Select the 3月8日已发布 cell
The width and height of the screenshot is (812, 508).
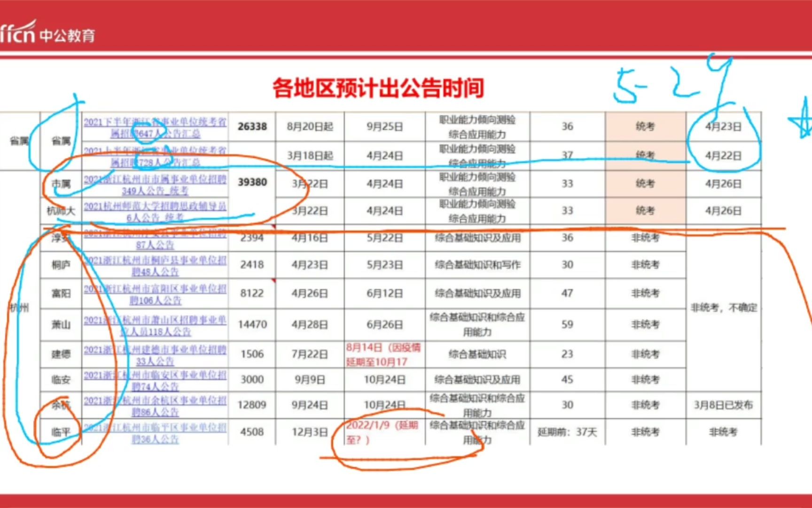click(723, 405)
